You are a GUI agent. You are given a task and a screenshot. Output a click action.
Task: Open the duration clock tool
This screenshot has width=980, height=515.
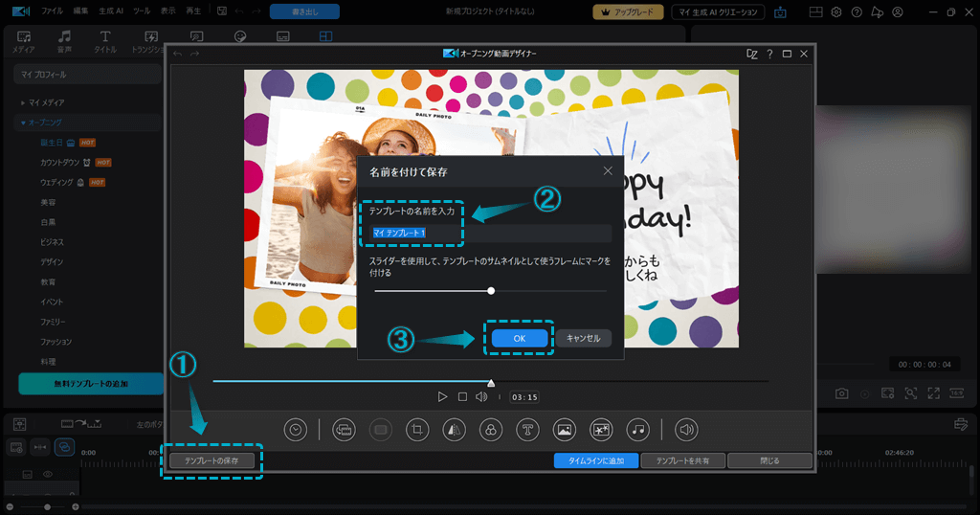coord(295,430)
